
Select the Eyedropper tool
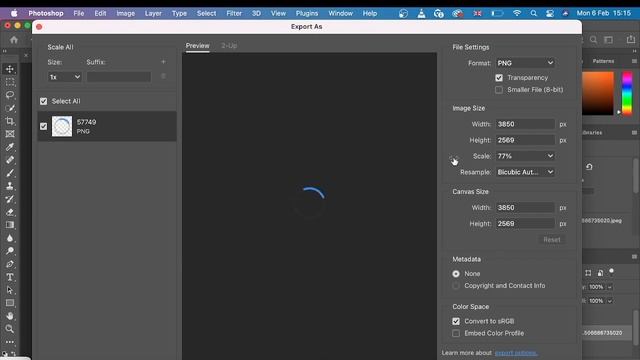point(10,147)
